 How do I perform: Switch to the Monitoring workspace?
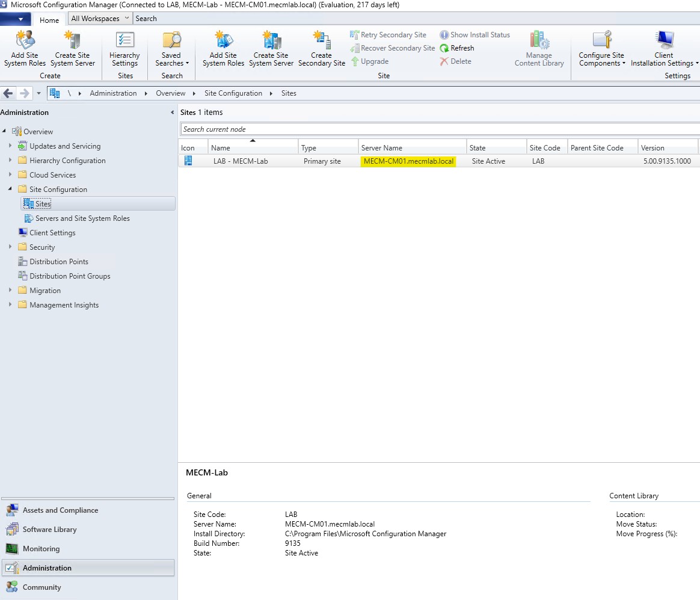41,549
